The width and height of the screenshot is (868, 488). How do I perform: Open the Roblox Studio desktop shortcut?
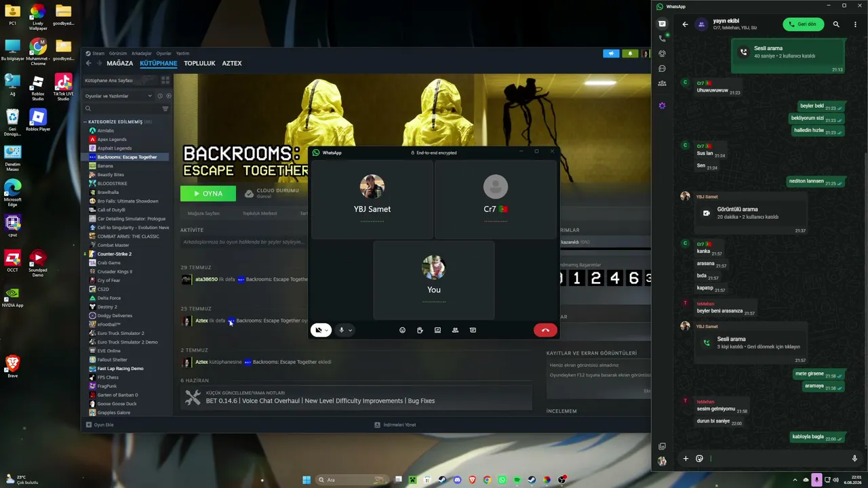click(x=38, y=88)
